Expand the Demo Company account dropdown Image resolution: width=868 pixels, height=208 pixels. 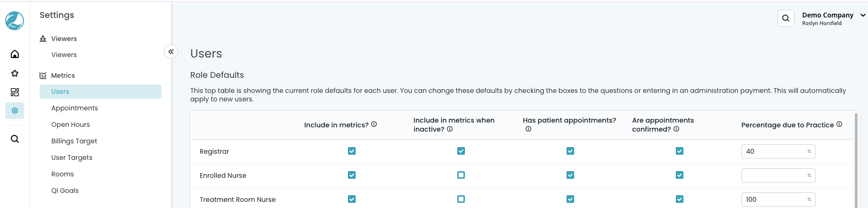pos(863,15)
